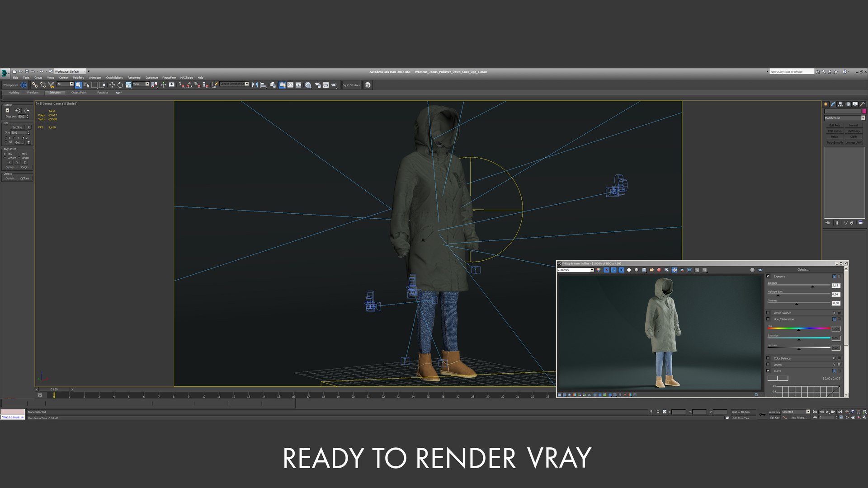Toggle the Curve checkbox
This screenshot has width=868, height=488.
[x=768, y=371]
